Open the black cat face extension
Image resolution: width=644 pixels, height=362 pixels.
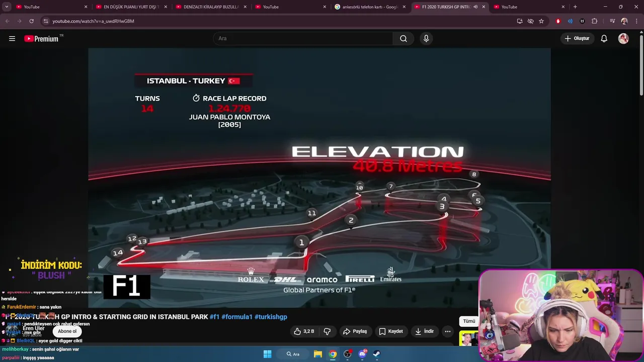(582, 21)
